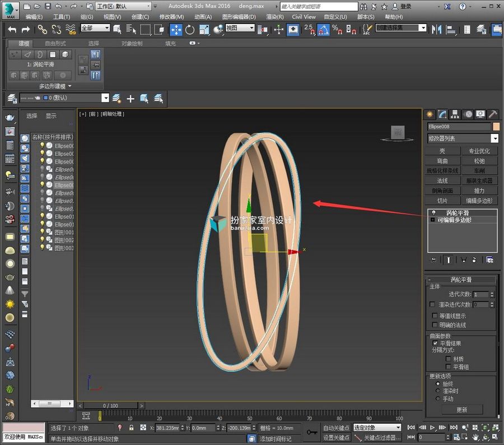Toggle 涡轮平滑 modifier lightbulb in stack
The width and height of the screenshot is (504, 445).
click(433, 212)
